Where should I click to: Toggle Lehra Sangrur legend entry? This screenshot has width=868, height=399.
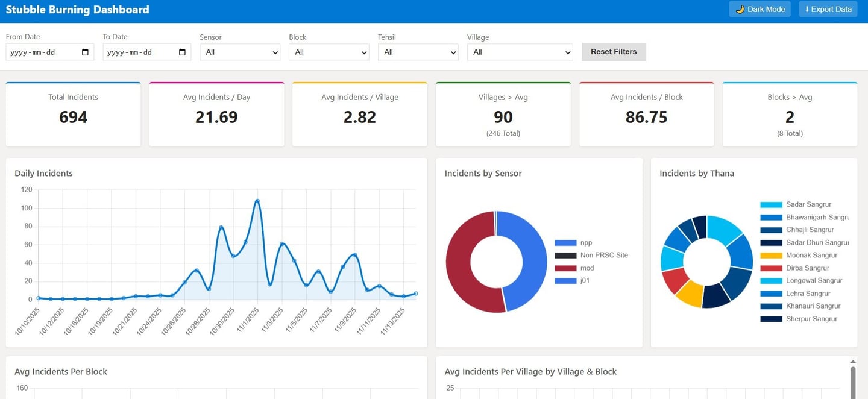(x=795, y=294)
